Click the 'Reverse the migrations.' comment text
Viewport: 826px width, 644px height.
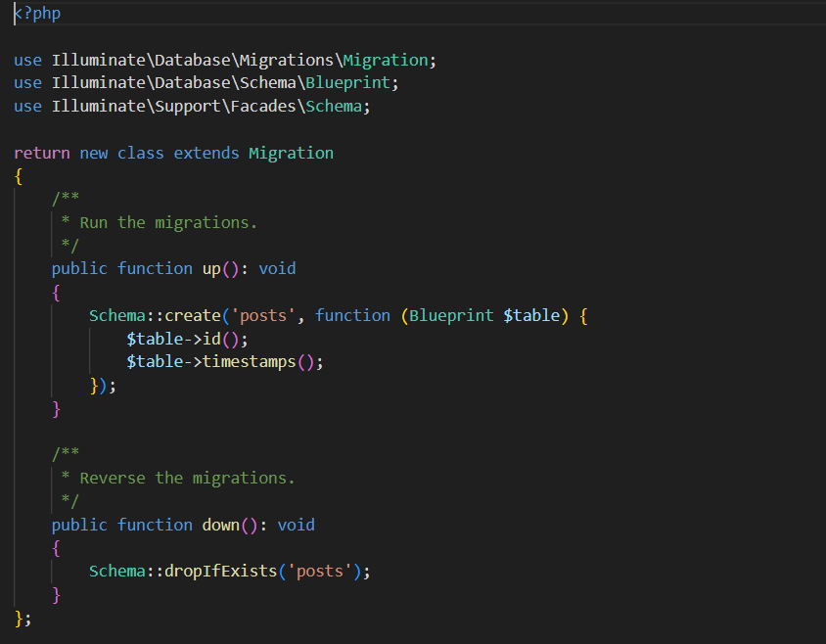pyautogui.click(x=186, y=478)
